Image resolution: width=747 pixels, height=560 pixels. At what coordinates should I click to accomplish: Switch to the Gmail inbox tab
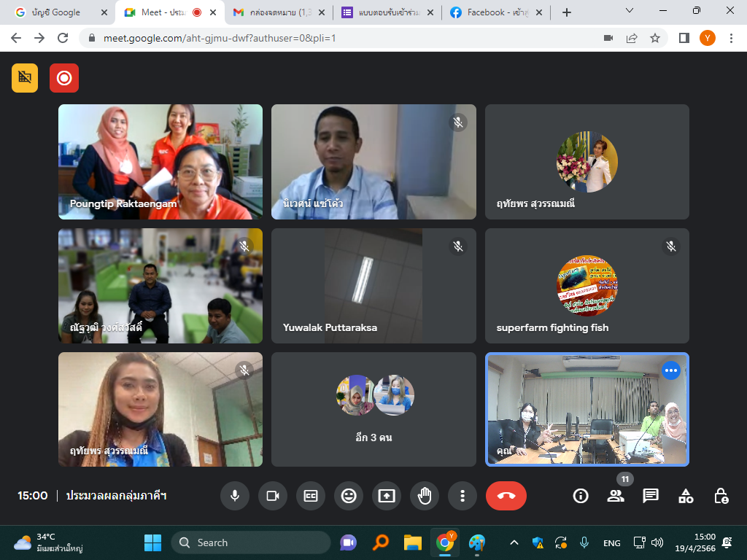click(279, 12)
